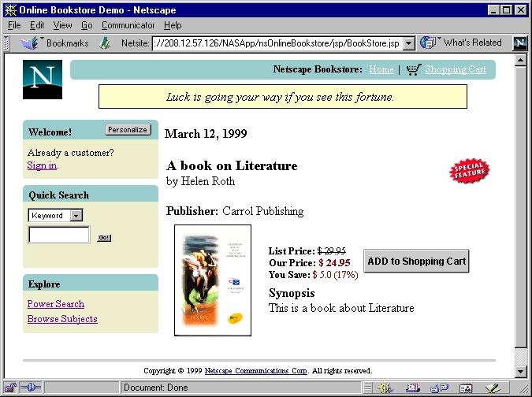Open the Help menu
The width and height of the screenshot is (532, 397).
click(x=173, y=25)
